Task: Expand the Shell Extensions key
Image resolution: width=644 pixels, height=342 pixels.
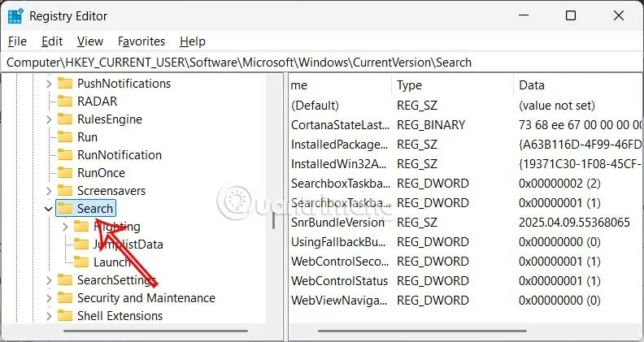Action: [49, 316]
